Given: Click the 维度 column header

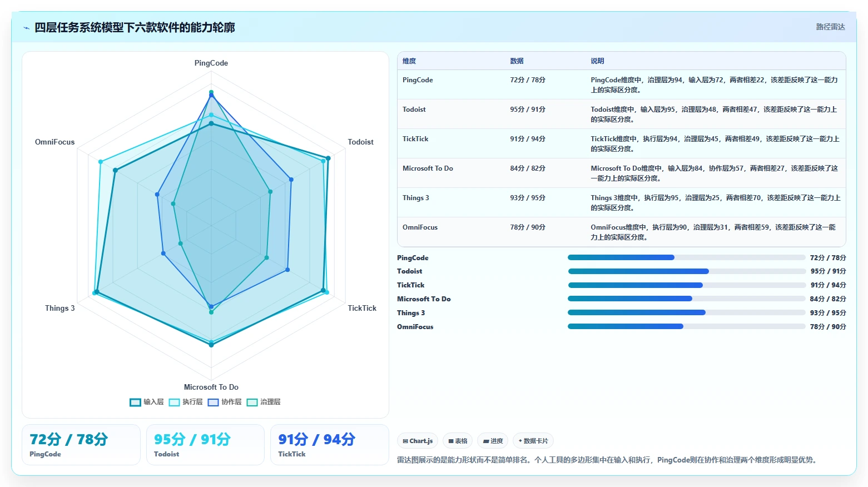Looking at the screenshot, I should click(409, 61).
